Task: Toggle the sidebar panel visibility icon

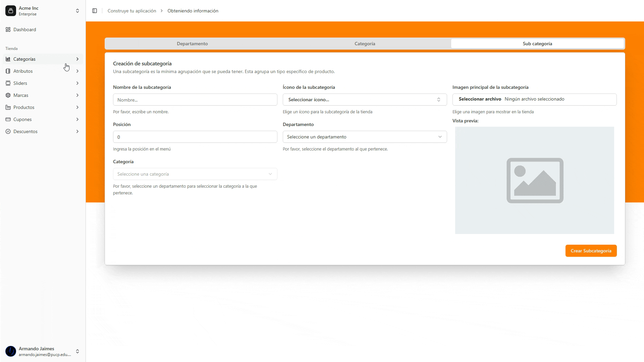Action: click(x=95, y=10)
